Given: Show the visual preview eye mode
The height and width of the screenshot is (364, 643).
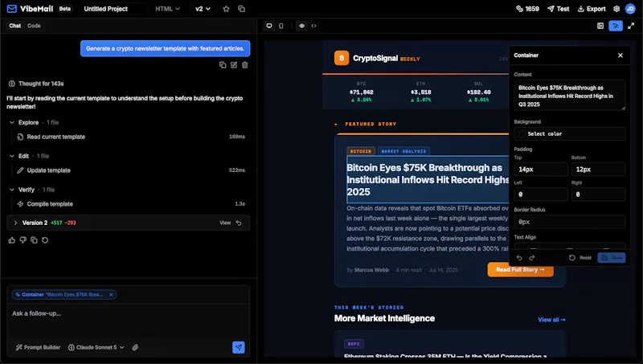Looking at the screenshot, I should click(x=302, y=26).
